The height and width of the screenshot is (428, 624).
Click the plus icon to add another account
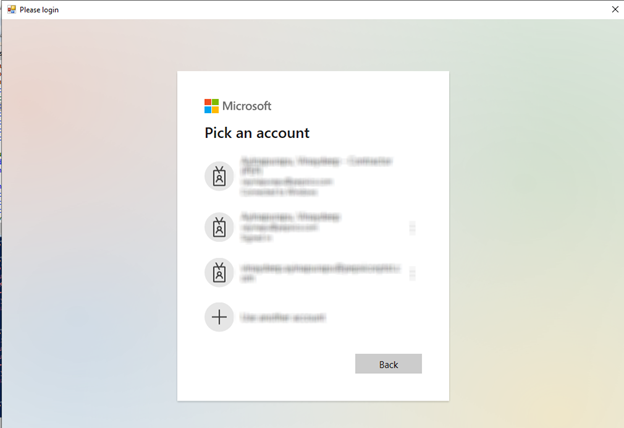coord(219,317)
